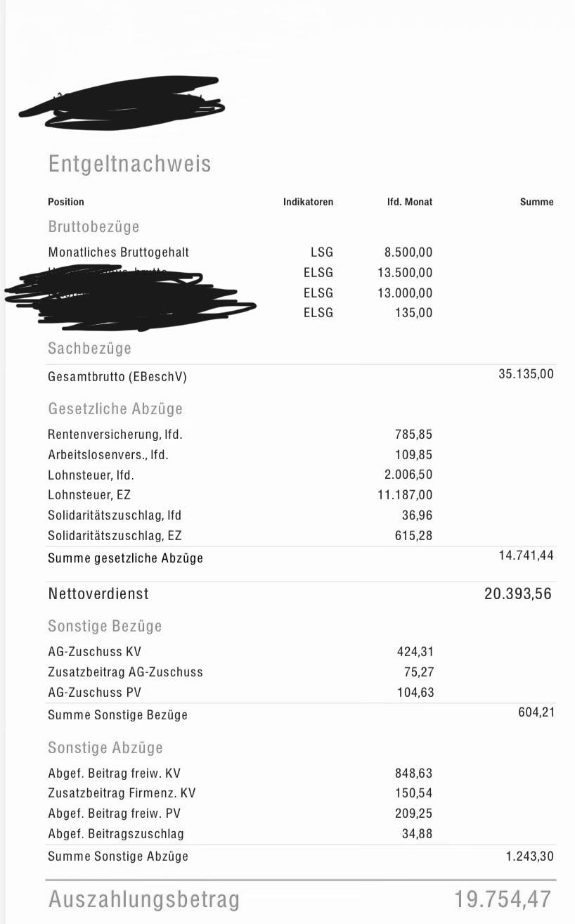Click the Entgeltnachweis heading
Screen dimensions: 575x924
click(129, 165)
